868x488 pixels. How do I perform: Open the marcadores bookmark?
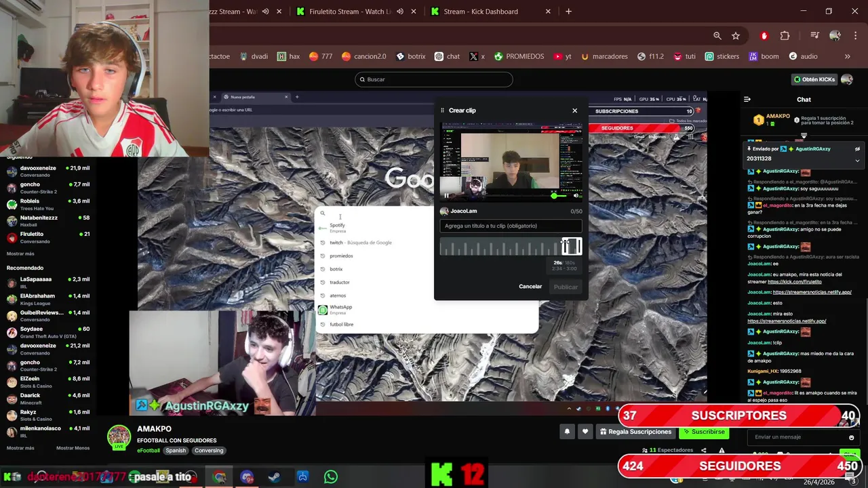click(604, 56)
